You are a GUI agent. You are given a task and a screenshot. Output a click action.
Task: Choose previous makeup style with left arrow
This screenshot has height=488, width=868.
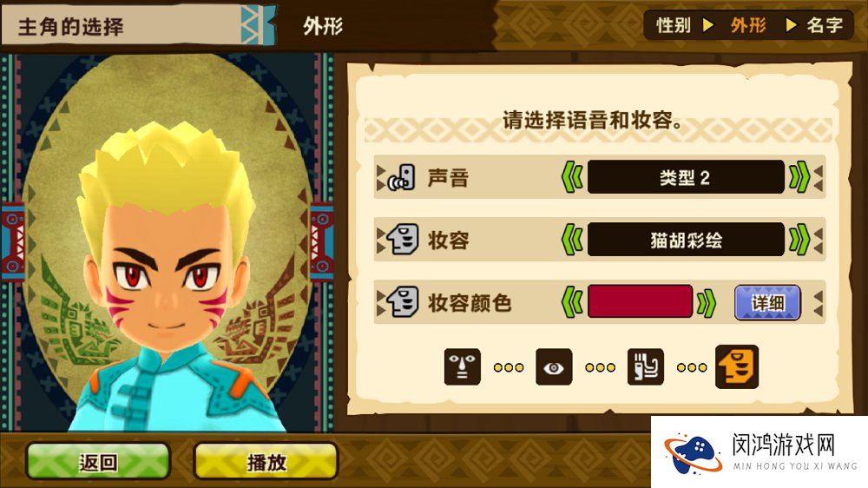coord(572,240)
